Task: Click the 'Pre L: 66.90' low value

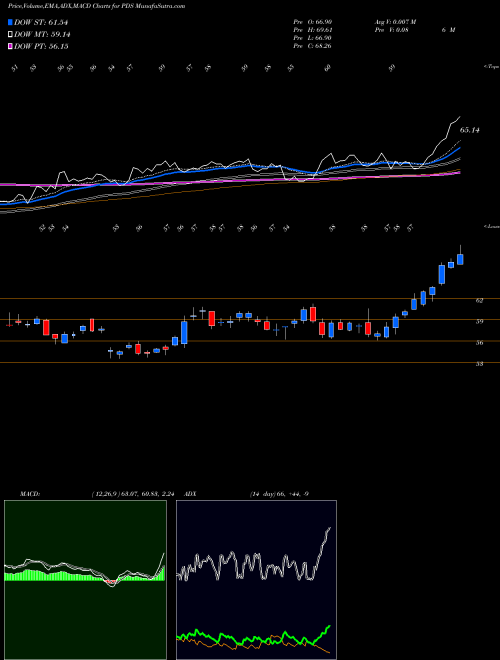Action: pyautogui.click(x=313, y=38)
